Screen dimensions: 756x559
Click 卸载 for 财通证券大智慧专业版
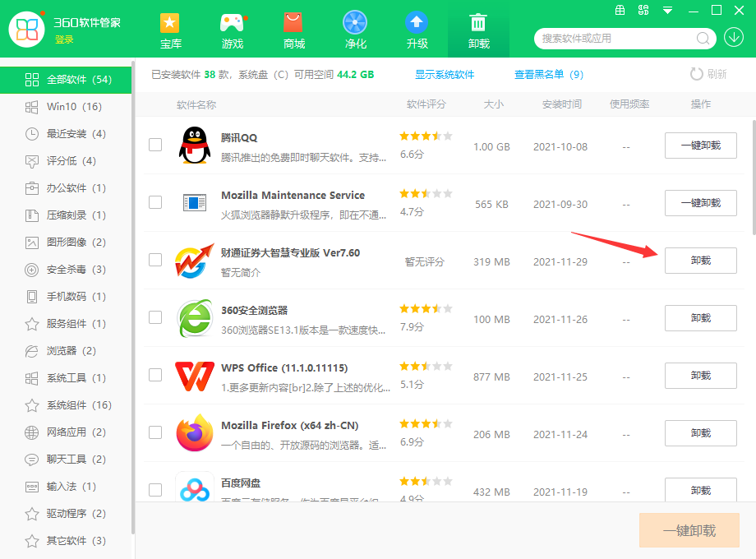(x=701, y=261)
